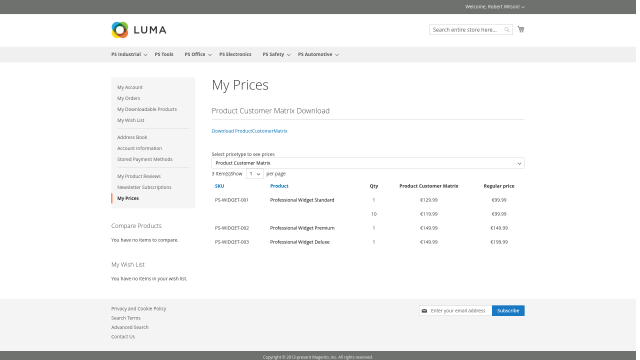Screen dimensions: 640x360
Task: Click the Qty column header
Action: 374,186
